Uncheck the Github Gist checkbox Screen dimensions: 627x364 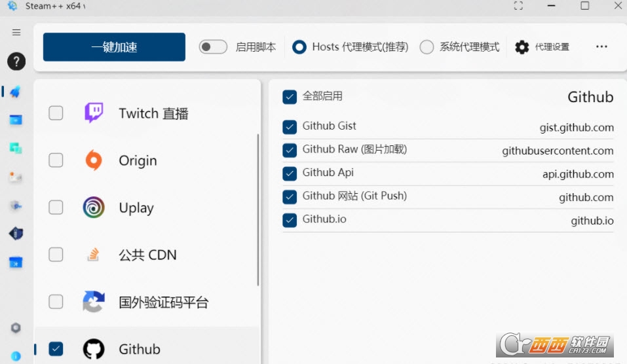tap(290, 127)
